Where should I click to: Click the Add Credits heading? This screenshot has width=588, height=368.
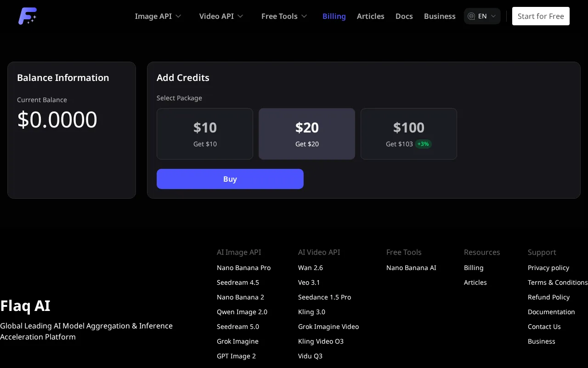[183, 78]
